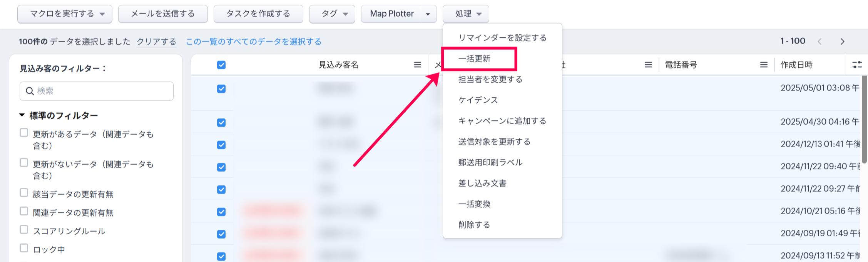Click the hamburger icon left of 電話番号 column
Viewport: 868px width, 262px height.
[648, 65]
